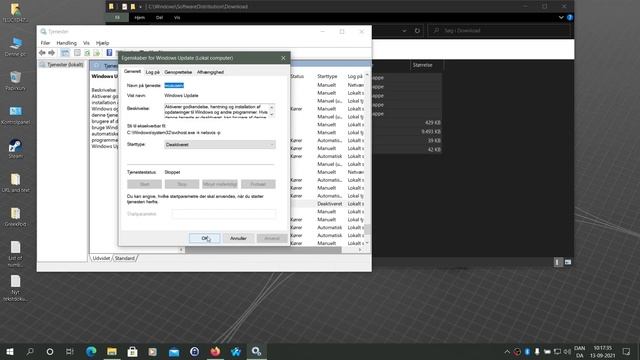Open the Starttype dropdown set to Deaktiveret
The width and height of the screenshot is (640, 360).
pyautogui.click(x=220, y=144)
